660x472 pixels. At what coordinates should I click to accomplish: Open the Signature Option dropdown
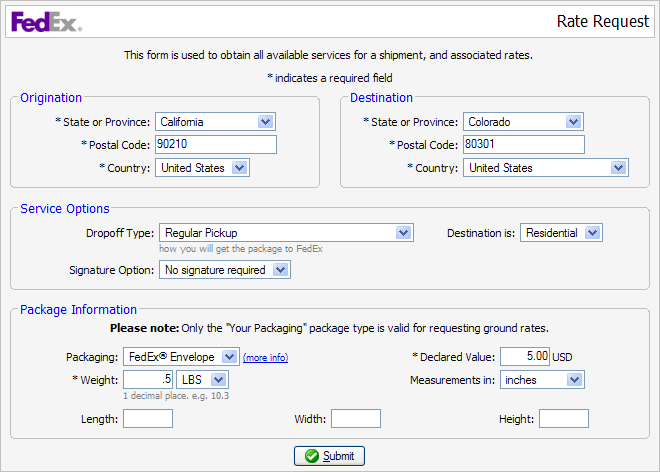225,269
